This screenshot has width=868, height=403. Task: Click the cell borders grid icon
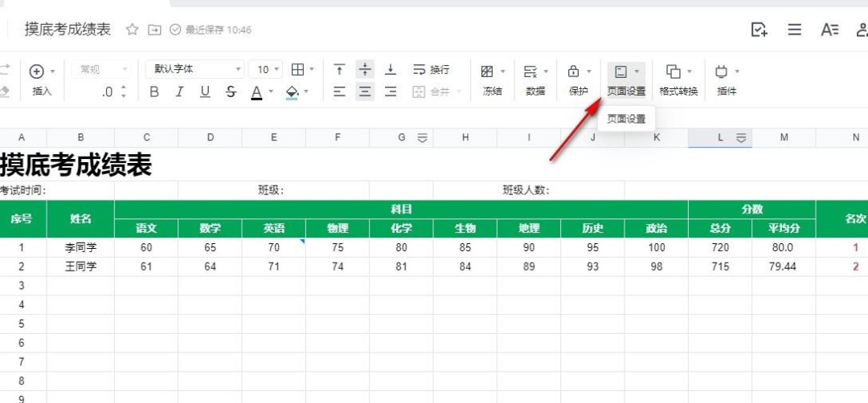pyautogui.click(x=298, y=70)
